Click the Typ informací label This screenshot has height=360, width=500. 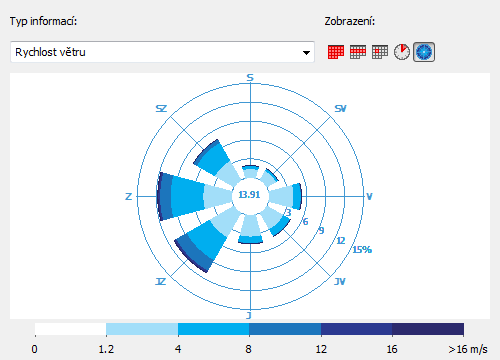(x=43, y=21)
